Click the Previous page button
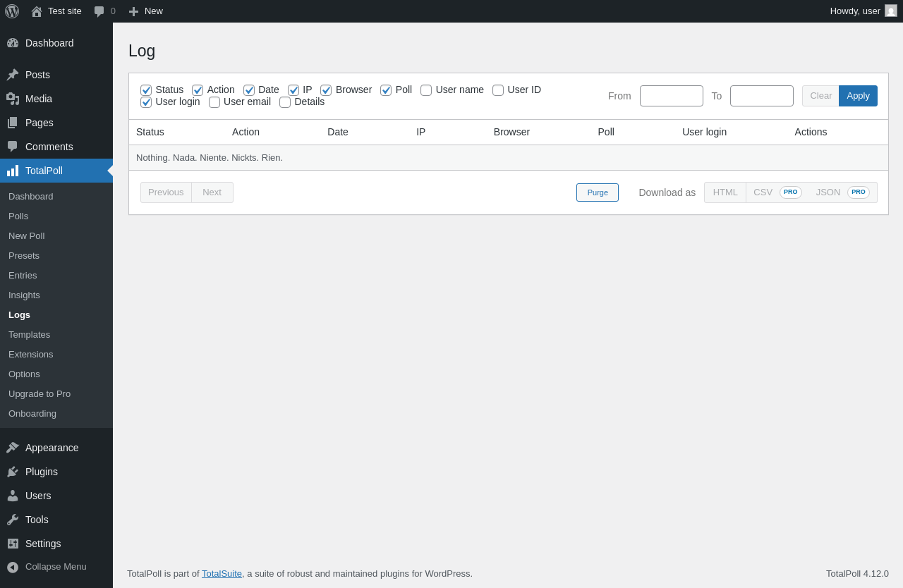This screenshot has height=588, width=903. pyautogui.click(x=166, y=192)
